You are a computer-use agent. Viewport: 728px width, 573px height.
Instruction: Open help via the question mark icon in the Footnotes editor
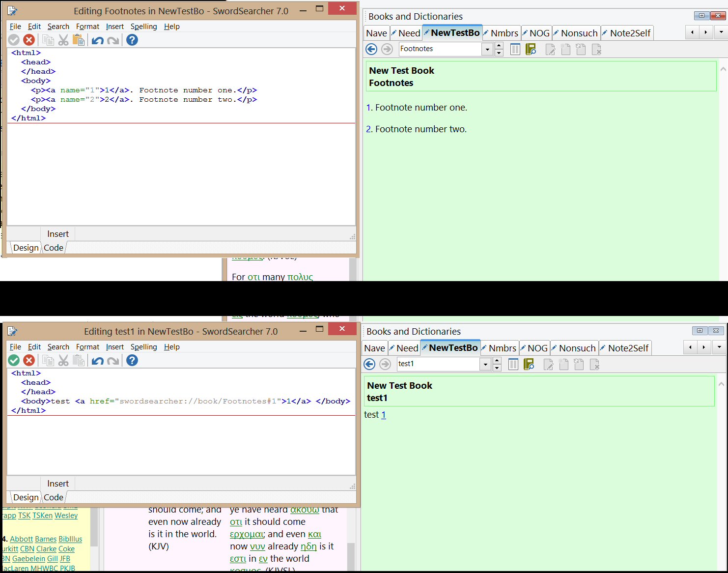[x=132, y=40]
